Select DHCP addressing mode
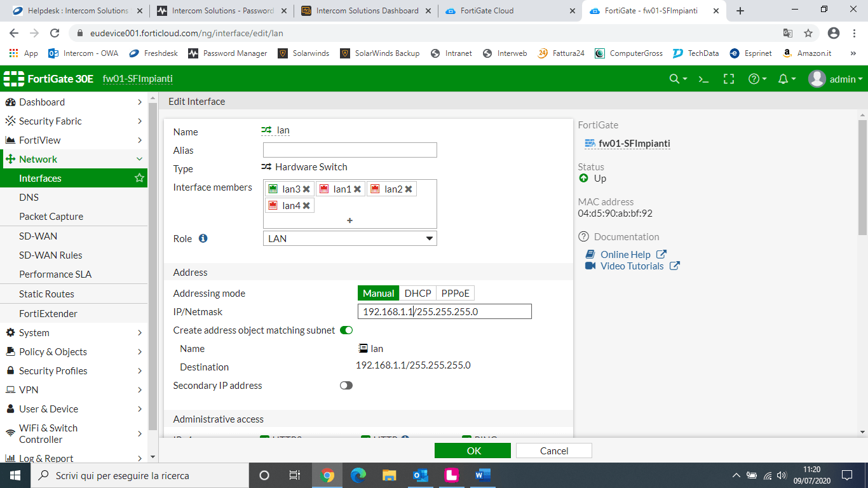 (x=417, y=293)
